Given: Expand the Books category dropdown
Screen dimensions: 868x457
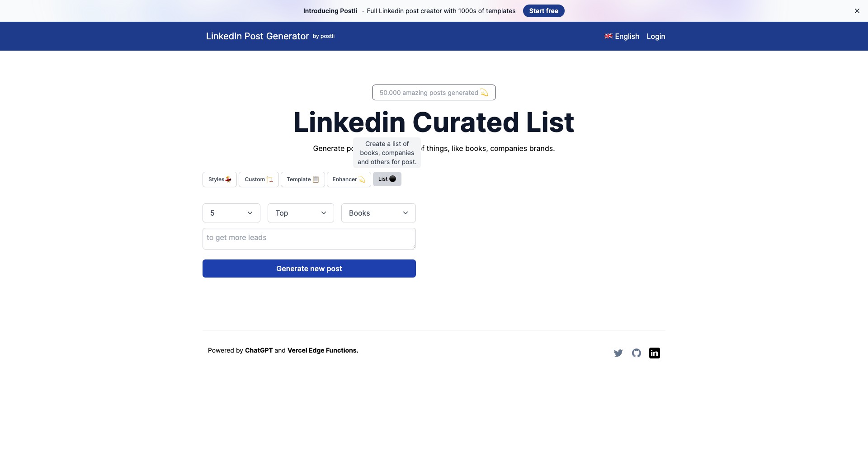Looking at the screenshot, I should click(x=378, y=213).
